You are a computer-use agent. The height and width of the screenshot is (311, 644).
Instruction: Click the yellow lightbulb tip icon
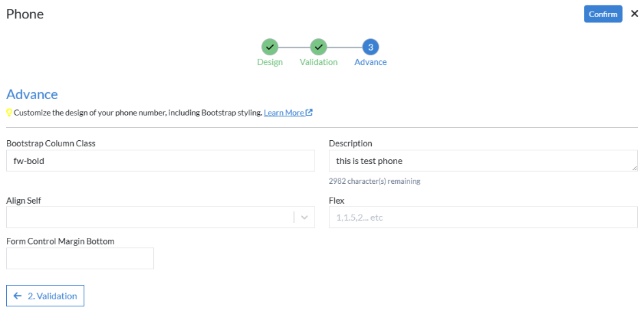coord(10,113)
